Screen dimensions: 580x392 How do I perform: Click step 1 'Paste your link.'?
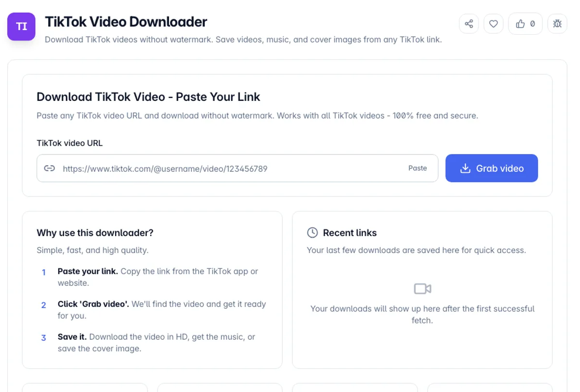tap(88, 271)
